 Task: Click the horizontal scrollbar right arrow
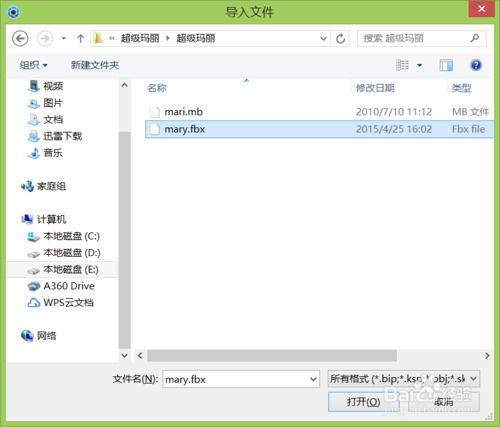coord(487,356)
